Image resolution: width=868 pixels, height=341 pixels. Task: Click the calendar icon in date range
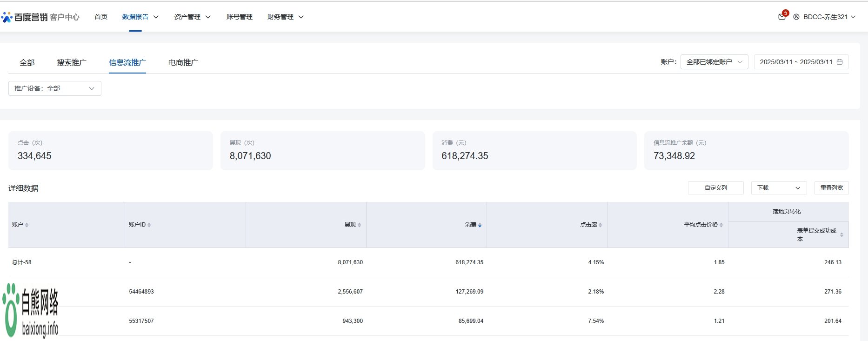coord(840,62)
